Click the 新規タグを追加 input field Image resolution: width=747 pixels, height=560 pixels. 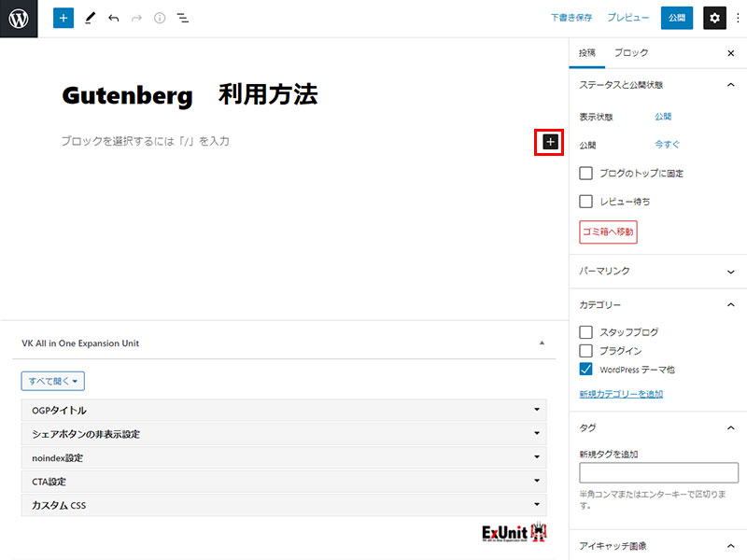tap(658, 472)
